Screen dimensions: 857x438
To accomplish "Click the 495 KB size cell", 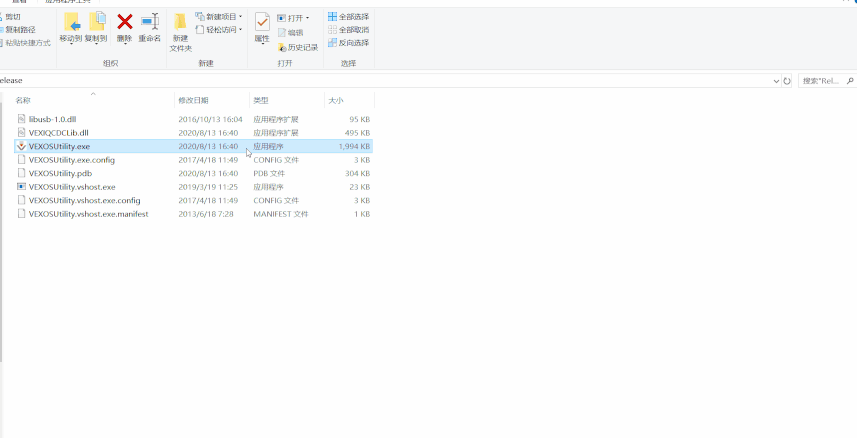I will 357,132.
